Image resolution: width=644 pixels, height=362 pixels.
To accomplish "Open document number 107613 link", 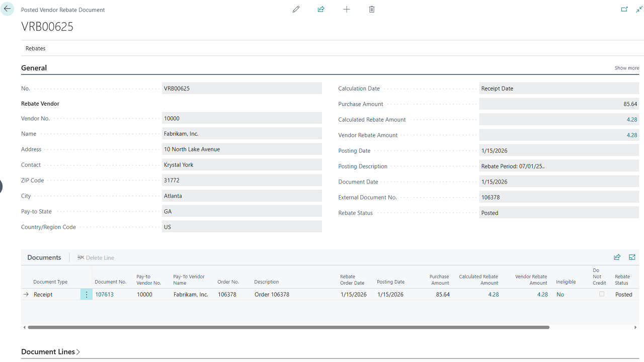I will (105, 295).
